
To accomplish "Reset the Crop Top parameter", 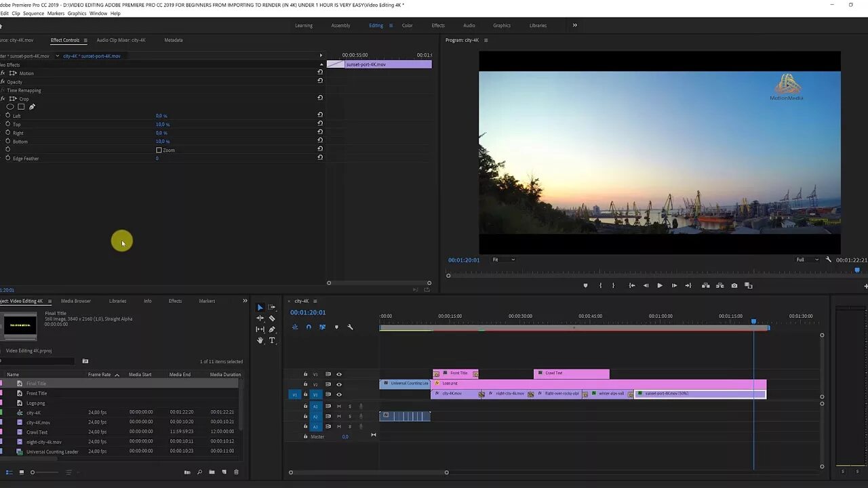I will pos(320,124).
